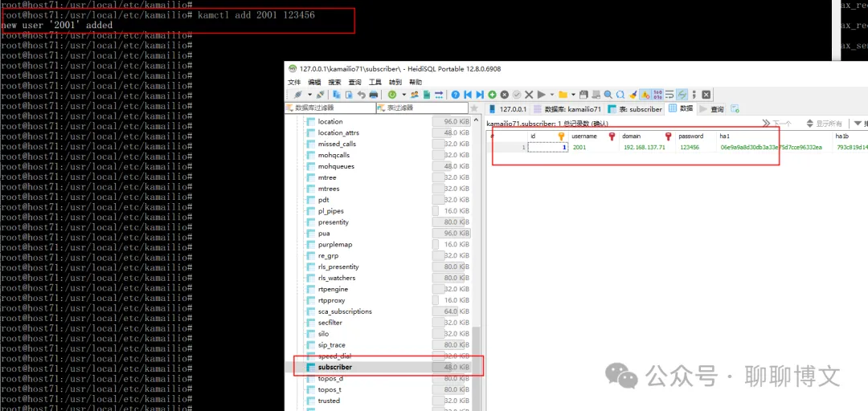The height and width of the screenshot is (411, 868).
Task: Select the presentity table in tree
Action: (334, 222)
